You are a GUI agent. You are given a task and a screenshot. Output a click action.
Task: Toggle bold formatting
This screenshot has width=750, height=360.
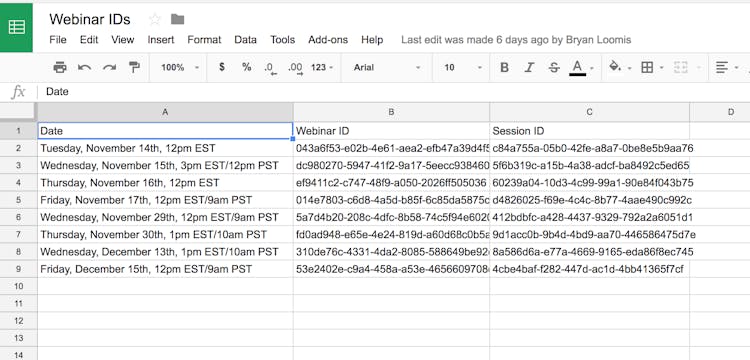tap(504, 67)
